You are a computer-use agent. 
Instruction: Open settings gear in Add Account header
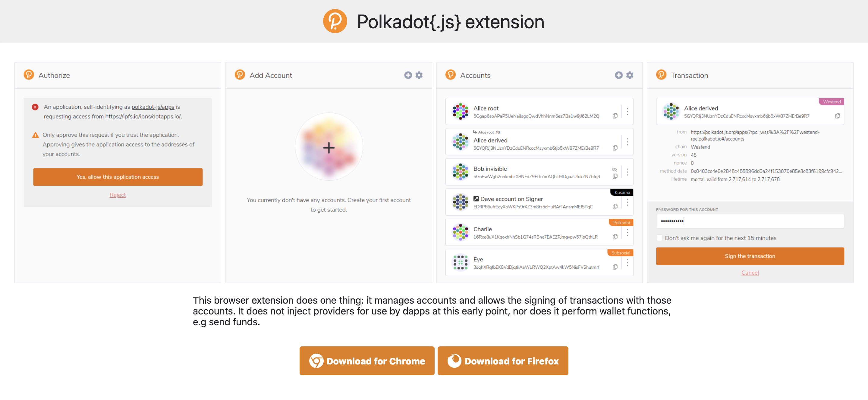click(419, 75)
